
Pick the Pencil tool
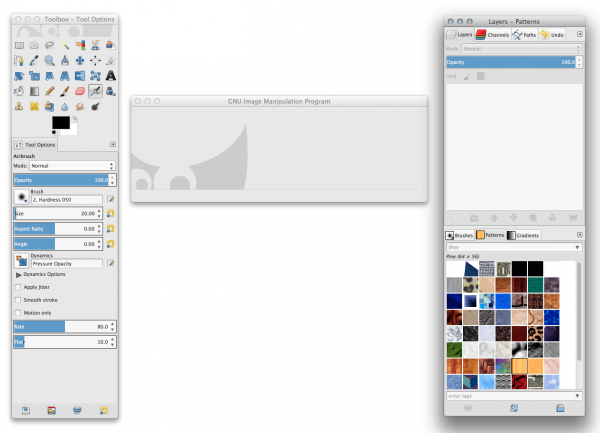click(49, 91)
